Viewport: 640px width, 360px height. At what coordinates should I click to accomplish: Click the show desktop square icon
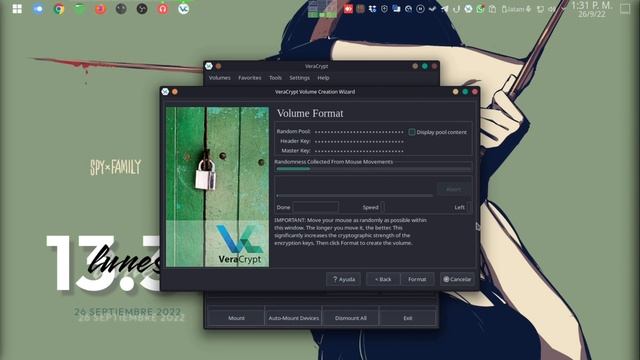pos(625,9)
